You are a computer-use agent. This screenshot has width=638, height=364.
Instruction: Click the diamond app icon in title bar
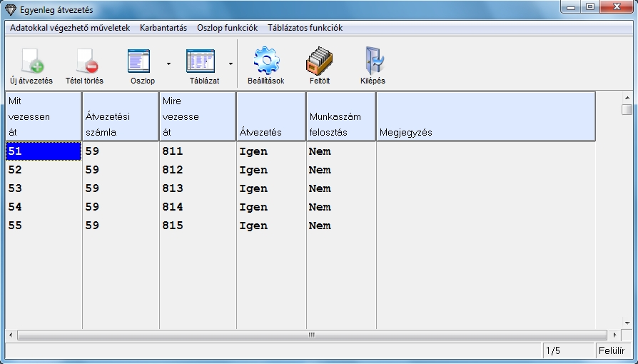tap(11, 10)
